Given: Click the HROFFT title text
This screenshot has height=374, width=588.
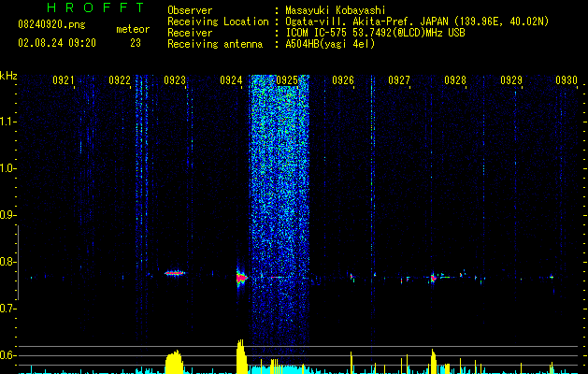Looking at the screenshot, I should [96, 7].
